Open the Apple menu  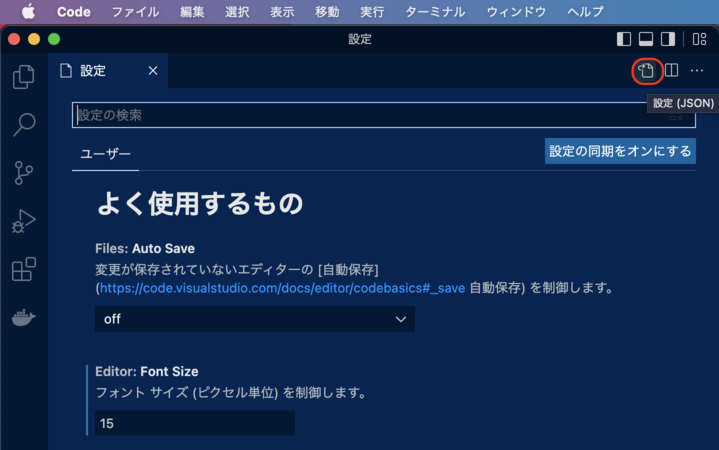(x=28, y=11)
